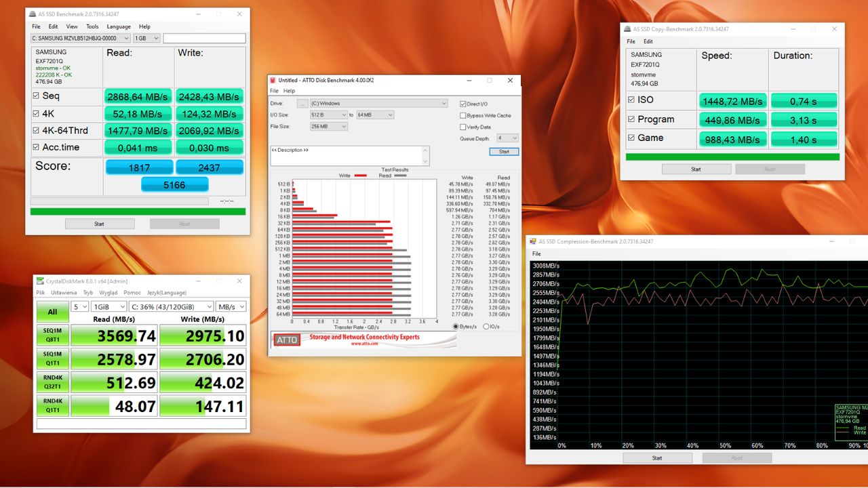
Task: Enable Bypass Write Cache option
Action: pyautogui.click(x=462, y=115)
